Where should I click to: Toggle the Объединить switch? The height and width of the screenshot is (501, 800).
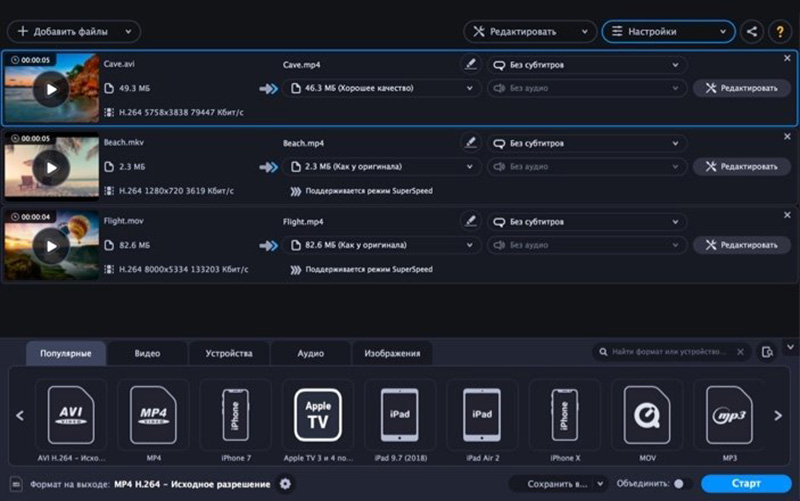[x=682, y=484]
